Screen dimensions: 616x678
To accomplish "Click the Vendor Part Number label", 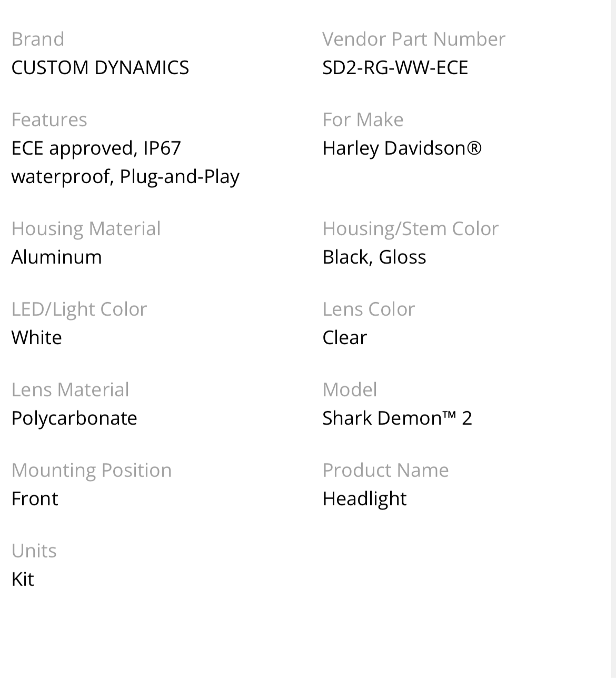I will click(413, 39).
